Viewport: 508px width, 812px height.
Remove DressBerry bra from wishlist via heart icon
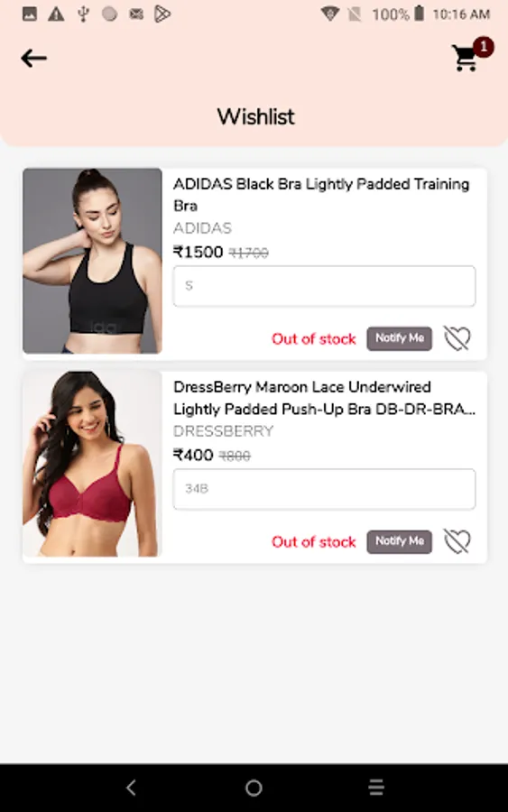coord(457,541)
